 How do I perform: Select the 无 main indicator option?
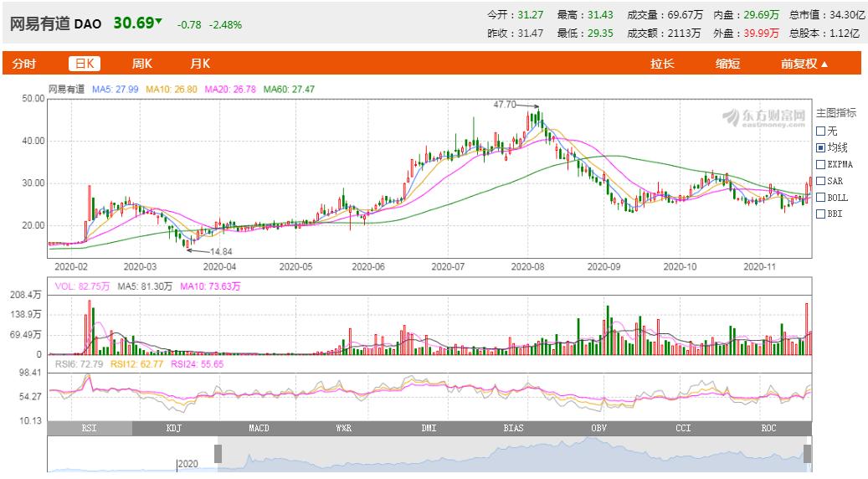pos(821,131)
